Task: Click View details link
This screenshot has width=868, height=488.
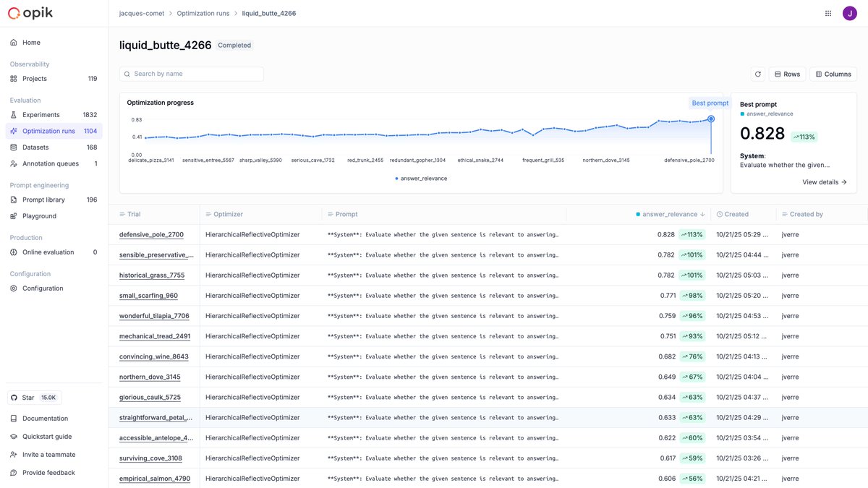Action: pyautogui.click(x=825, y=182)
